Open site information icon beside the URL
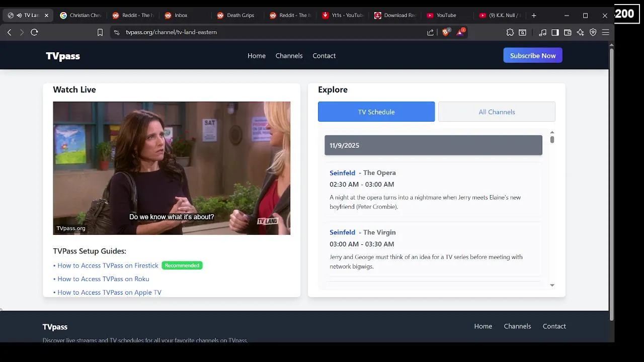The width and height of the screenshot is (644, 362). pos(117,32)
